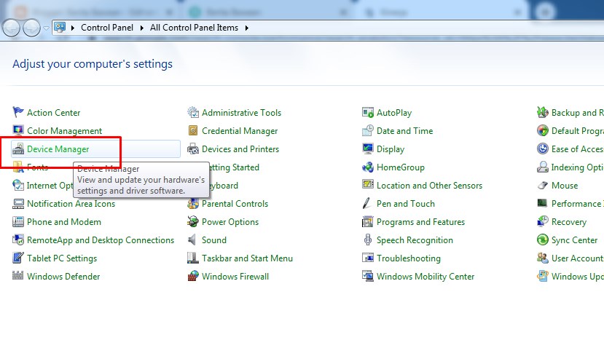Click the Devices and Printers icon

click(193, 149)
